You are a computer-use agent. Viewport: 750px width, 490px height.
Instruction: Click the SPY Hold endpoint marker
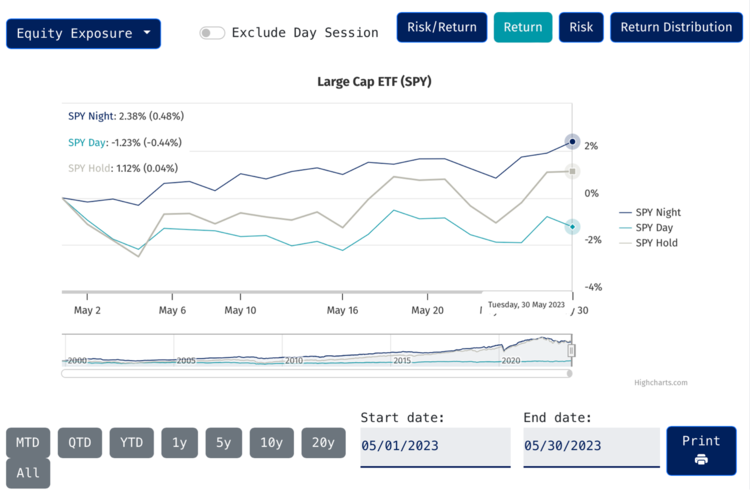[572, 171]
